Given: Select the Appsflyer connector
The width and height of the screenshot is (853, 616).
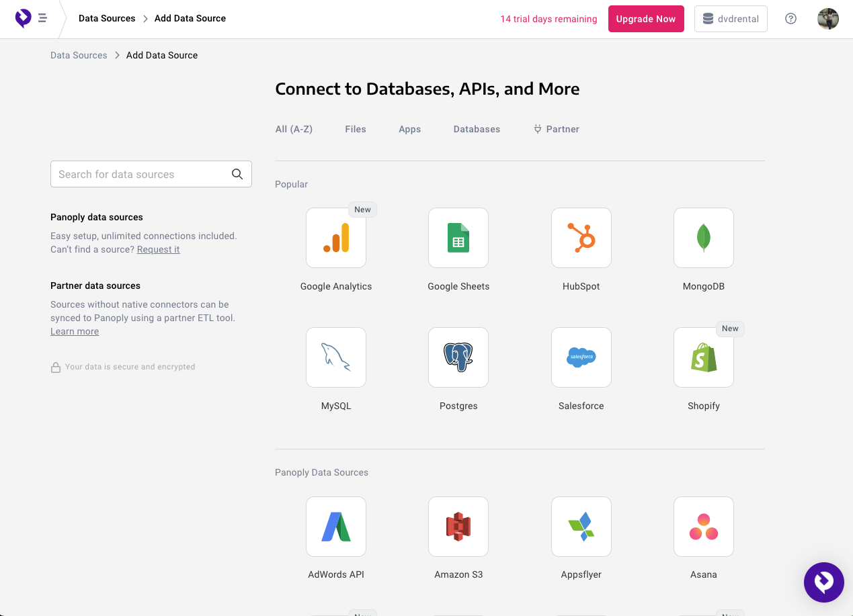Looking at the screenshot, I should click(581, 527).
